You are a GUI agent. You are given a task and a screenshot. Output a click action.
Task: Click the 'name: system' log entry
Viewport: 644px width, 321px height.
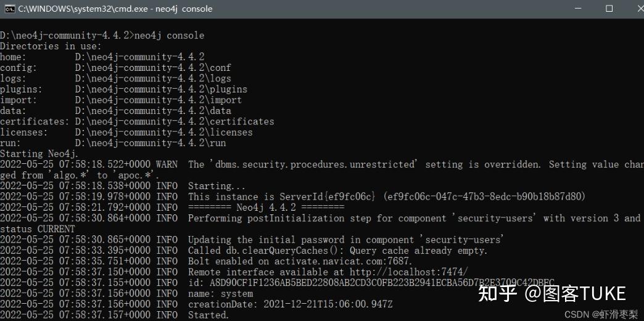pyautogui.click(x=221, y=293)
